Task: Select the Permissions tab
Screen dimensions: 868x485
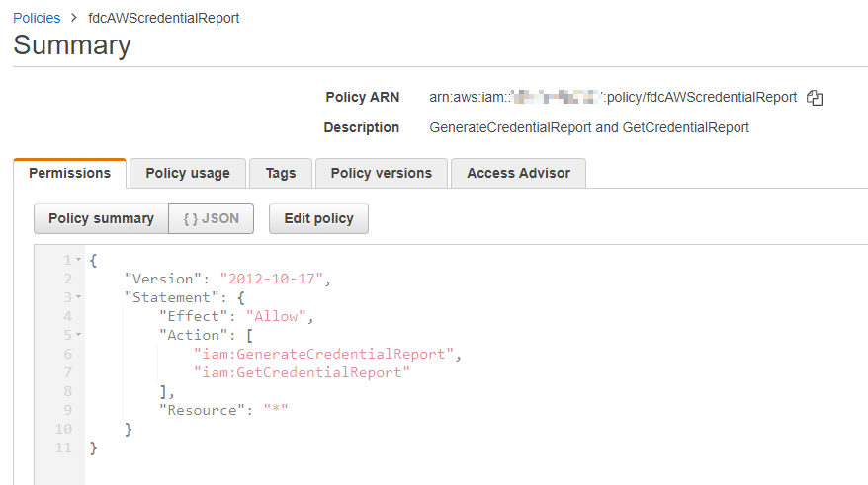Action: click(69, 173)
